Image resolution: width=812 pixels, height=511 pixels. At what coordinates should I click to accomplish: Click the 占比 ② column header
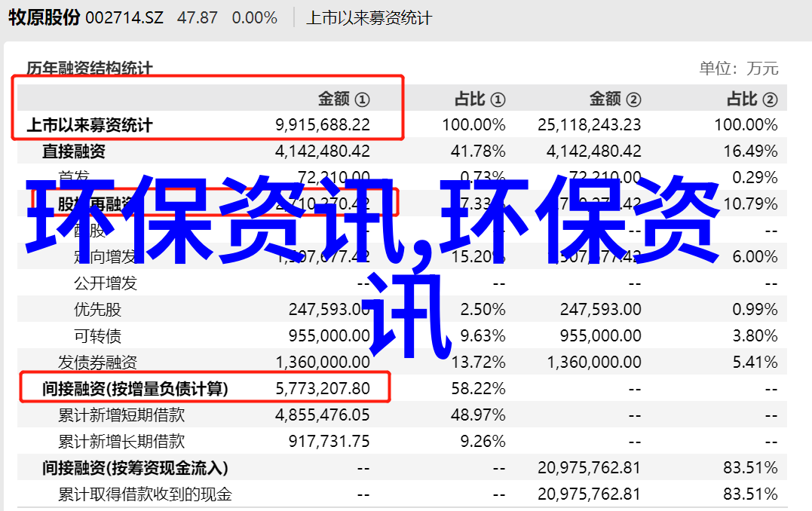coord(752,99)
